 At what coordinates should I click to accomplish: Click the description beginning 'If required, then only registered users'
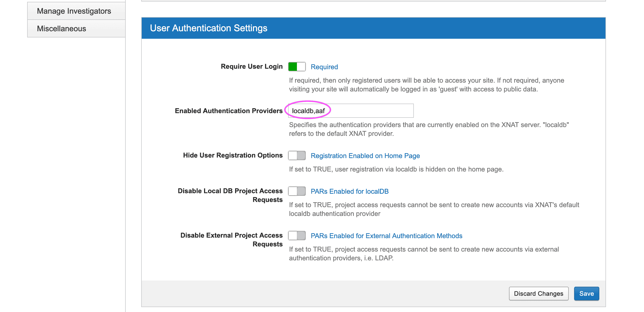pos(427,85)
